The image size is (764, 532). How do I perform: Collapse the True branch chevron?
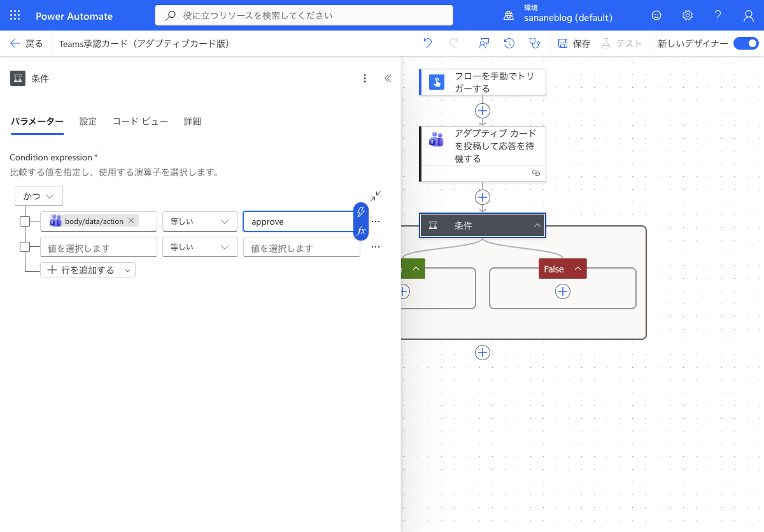coord(416,269)
